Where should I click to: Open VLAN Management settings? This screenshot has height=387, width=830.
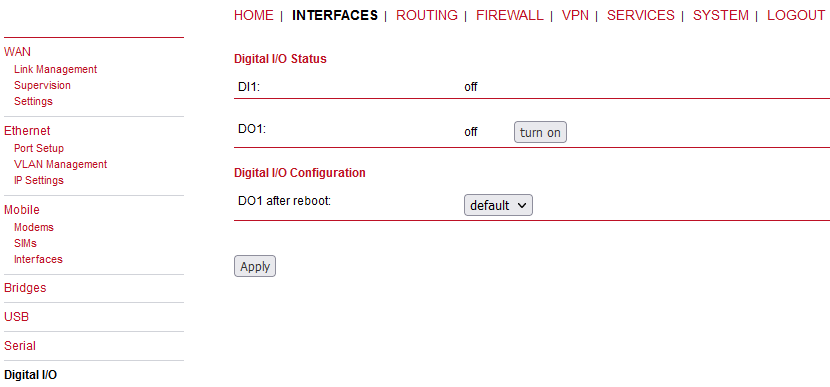61,164
